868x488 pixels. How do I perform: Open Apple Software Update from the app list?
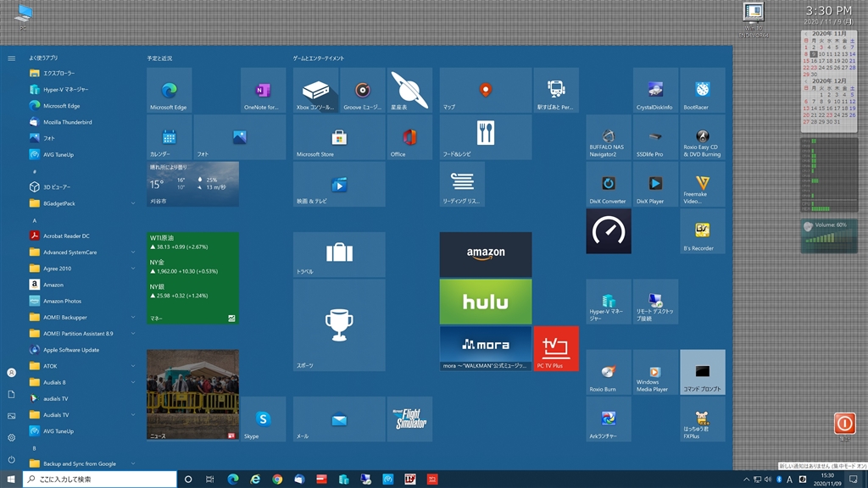pos(82,350)
